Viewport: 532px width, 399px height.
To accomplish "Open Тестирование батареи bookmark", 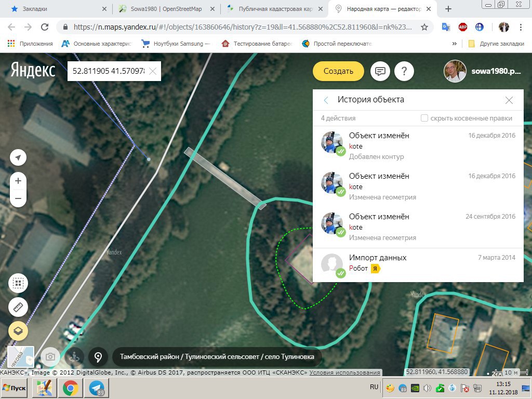I will [257, 44].
